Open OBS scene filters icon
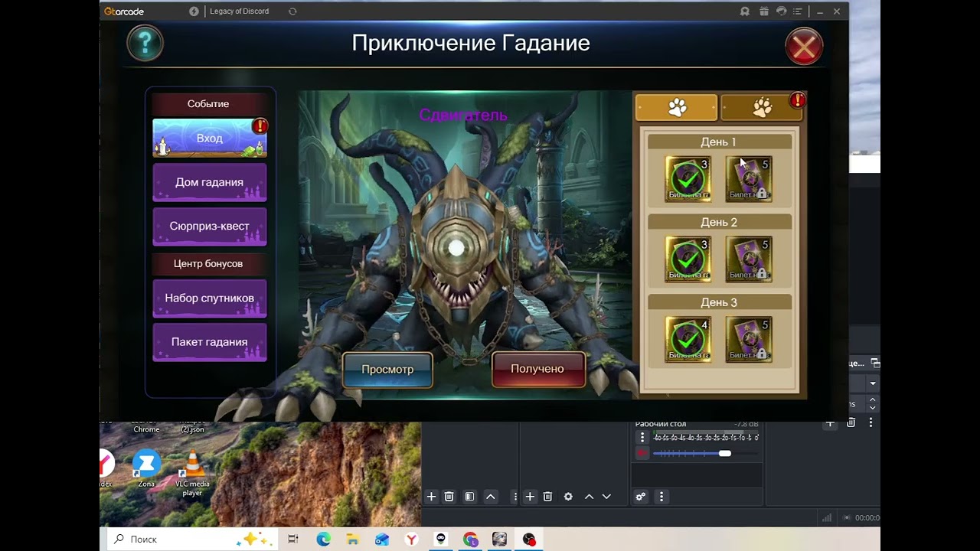Viewport: 980px width, 551px height. [469, 497]
